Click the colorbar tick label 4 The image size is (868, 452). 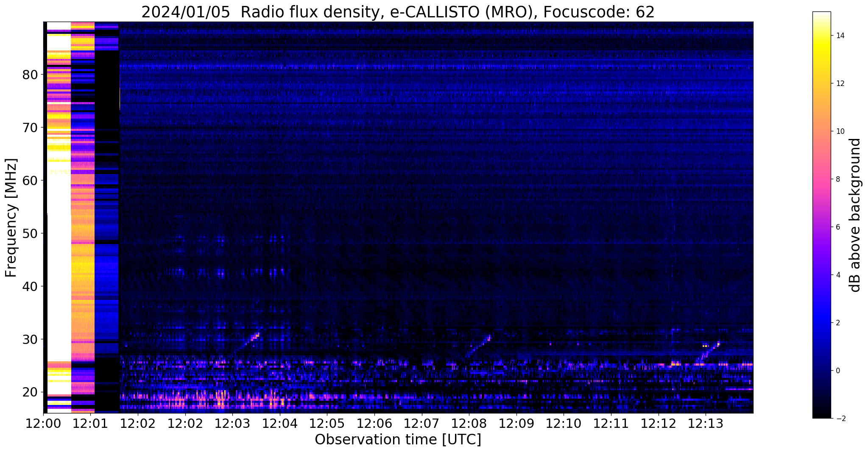pos(837,275)
